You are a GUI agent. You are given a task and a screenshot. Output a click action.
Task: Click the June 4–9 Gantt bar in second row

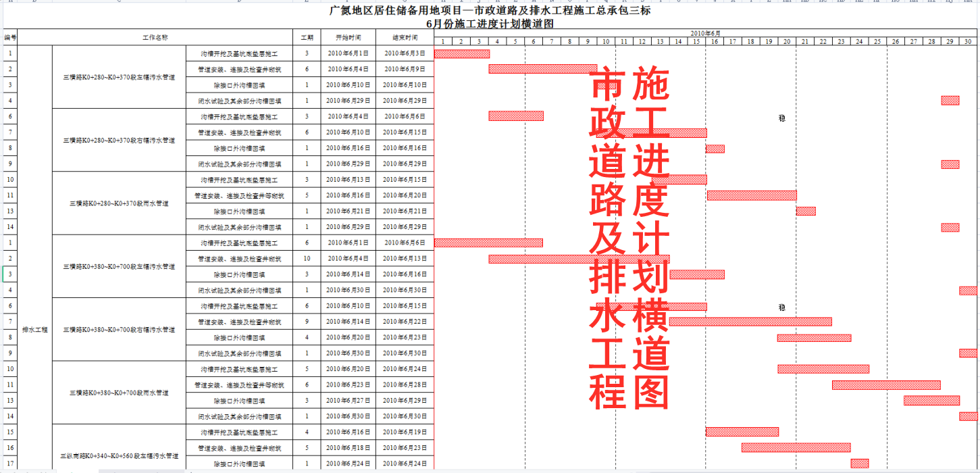coord(543,69)
